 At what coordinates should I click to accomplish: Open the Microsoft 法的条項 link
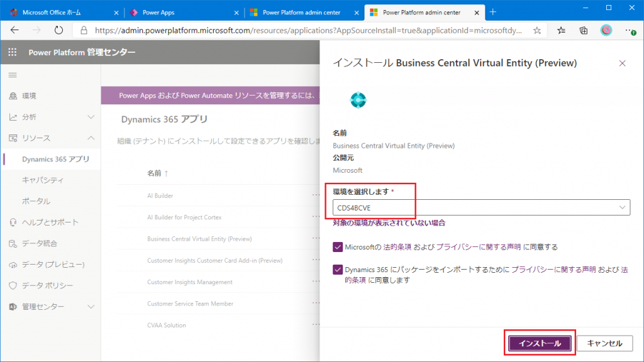click(x=397, y=247)
